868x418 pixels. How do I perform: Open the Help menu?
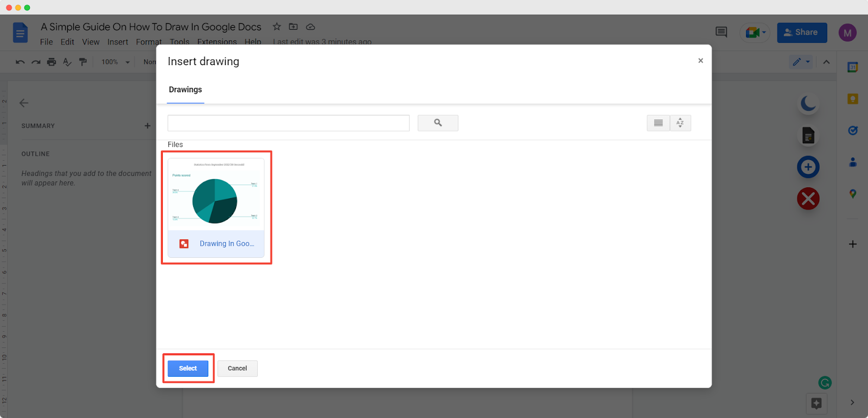[x=253, y=42]
